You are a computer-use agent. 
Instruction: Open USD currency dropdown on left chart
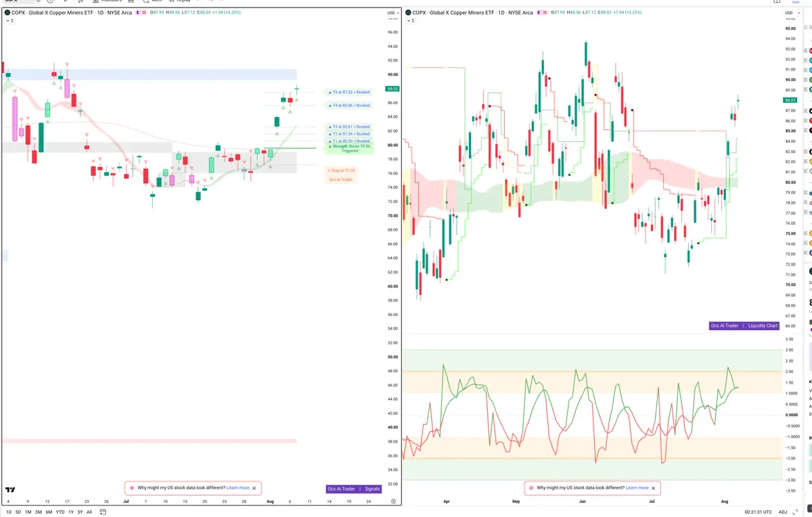click(392, 13)
